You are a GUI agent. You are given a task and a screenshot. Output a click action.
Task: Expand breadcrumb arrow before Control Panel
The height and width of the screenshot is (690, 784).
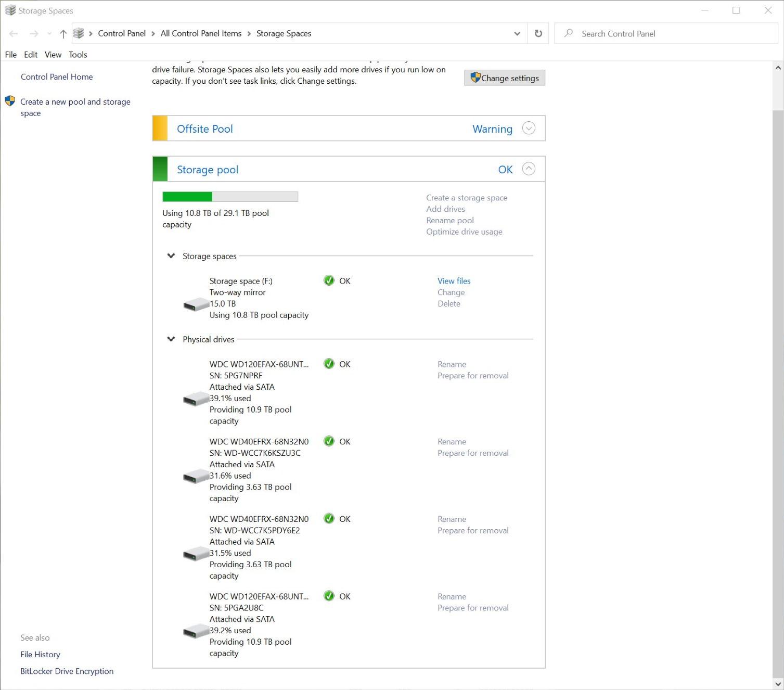[x=91, y=34]
